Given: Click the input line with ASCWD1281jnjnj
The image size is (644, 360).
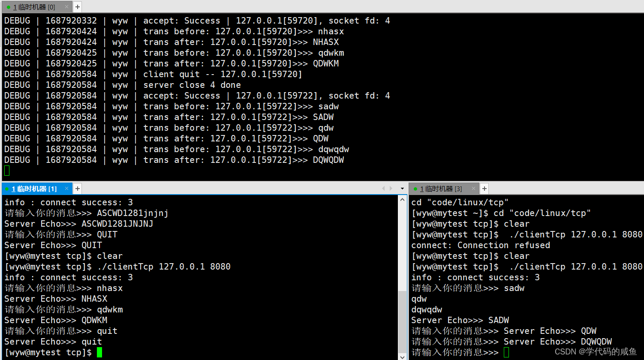Looking at the screenshot, I should click(86, 213).
